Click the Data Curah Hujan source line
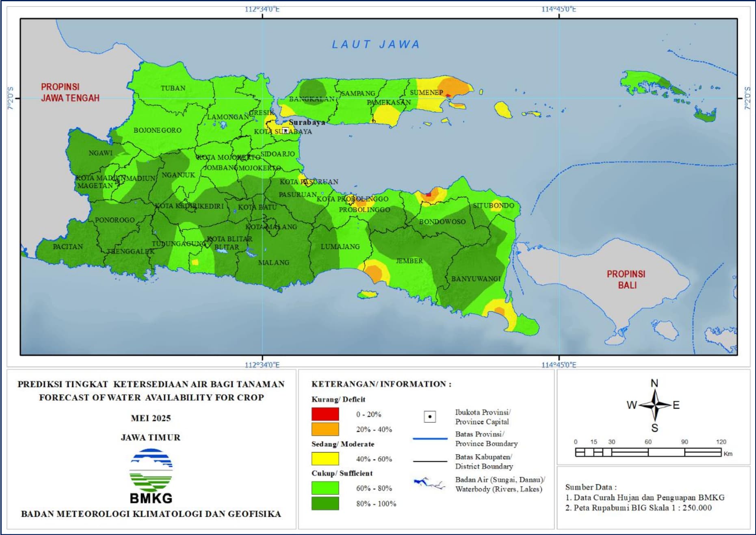The image size is (756, 535). pos(645,497)
